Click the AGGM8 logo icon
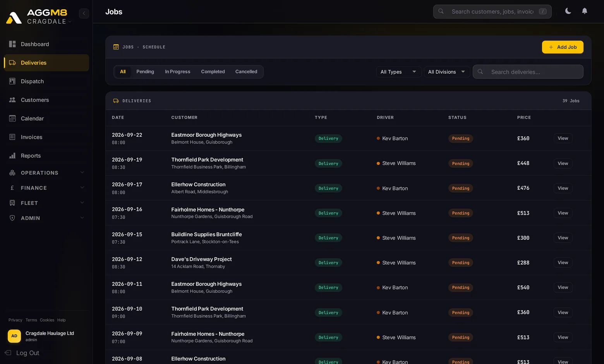 14,17
